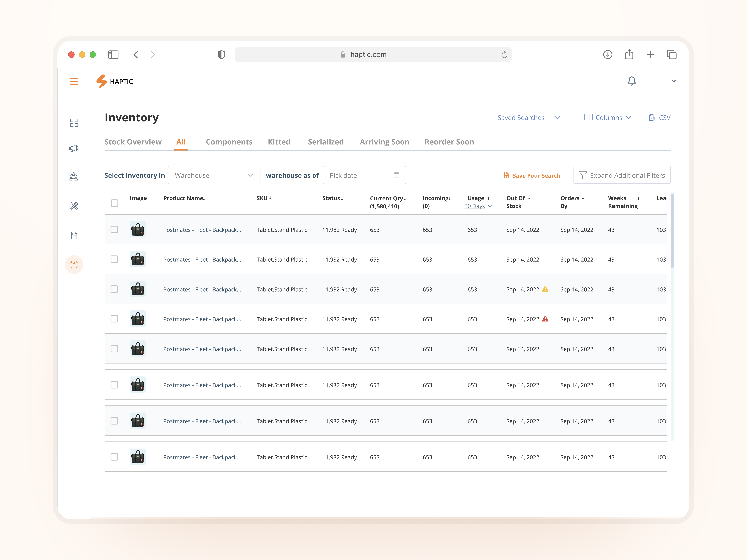This screenshot has width=747, height=560.
Task: Click the Pick date input field
Action: pyautogui.click(x=364, y=175)
